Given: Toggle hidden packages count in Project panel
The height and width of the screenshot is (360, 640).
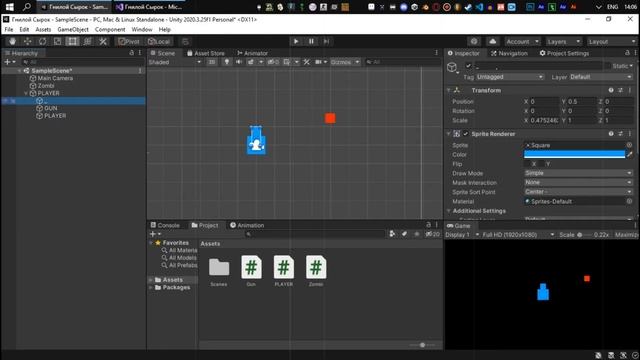Looking at the screenshot, I should pos(433,234).
